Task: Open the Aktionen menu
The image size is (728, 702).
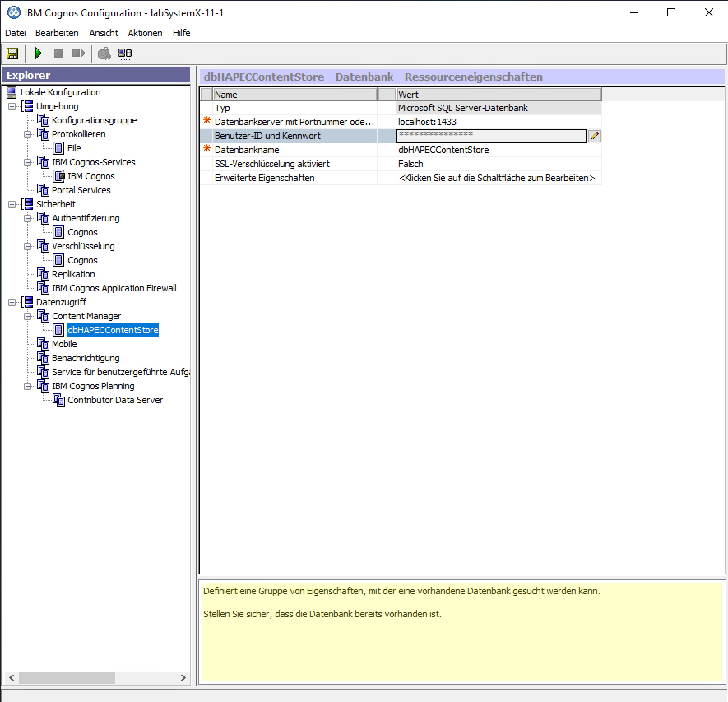Action: click(x=145, y=33)
